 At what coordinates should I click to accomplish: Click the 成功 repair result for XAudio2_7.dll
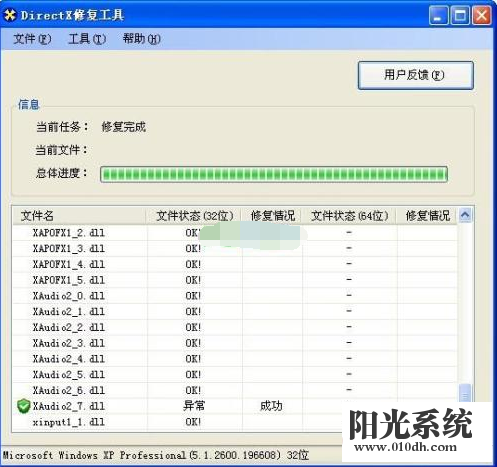tap(271, 406)
